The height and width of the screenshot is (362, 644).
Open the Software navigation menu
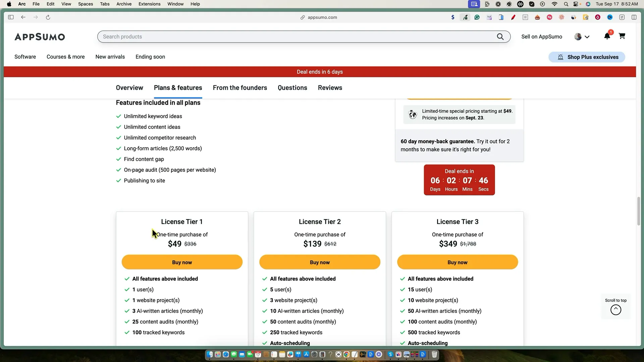pos(25,57)
